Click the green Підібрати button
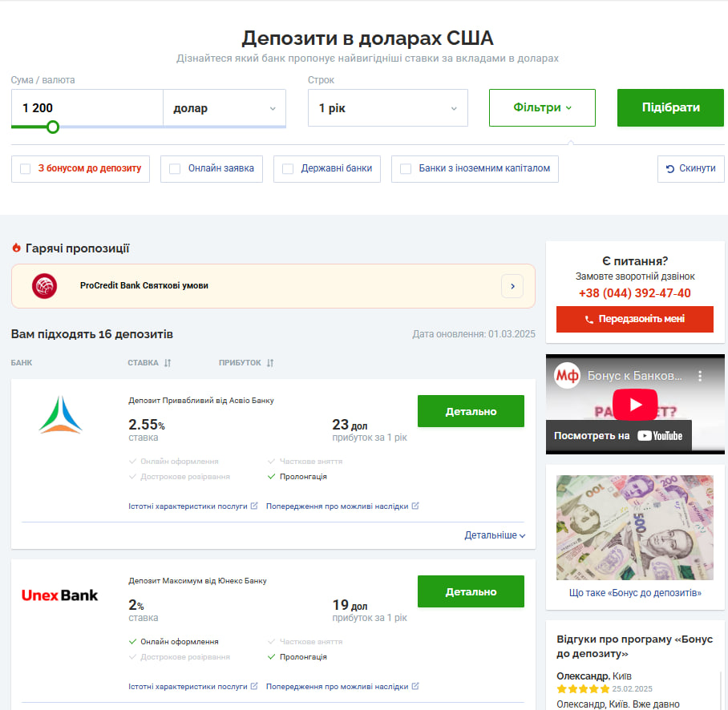 pyautogui.click(x=670, y=107)
